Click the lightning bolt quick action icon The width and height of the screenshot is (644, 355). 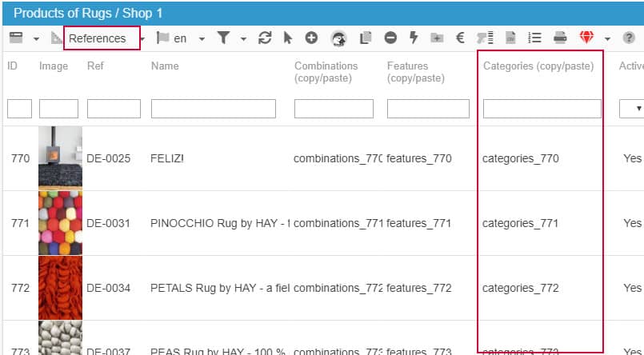[414, 38]
